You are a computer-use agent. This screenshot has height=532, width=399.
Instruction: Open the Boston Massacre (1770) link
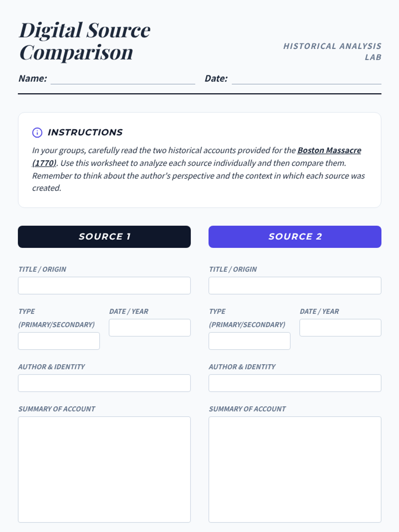[x=329, y=150]
